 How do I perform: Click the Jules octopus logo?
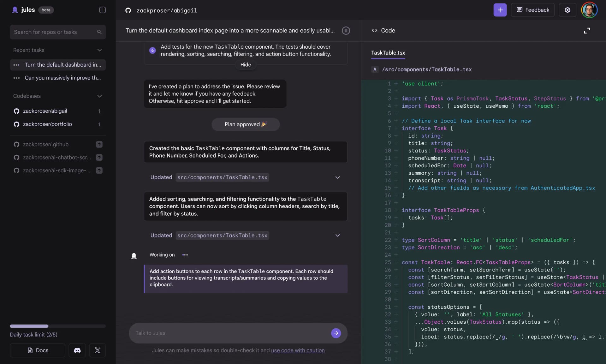tap(15, 10)
